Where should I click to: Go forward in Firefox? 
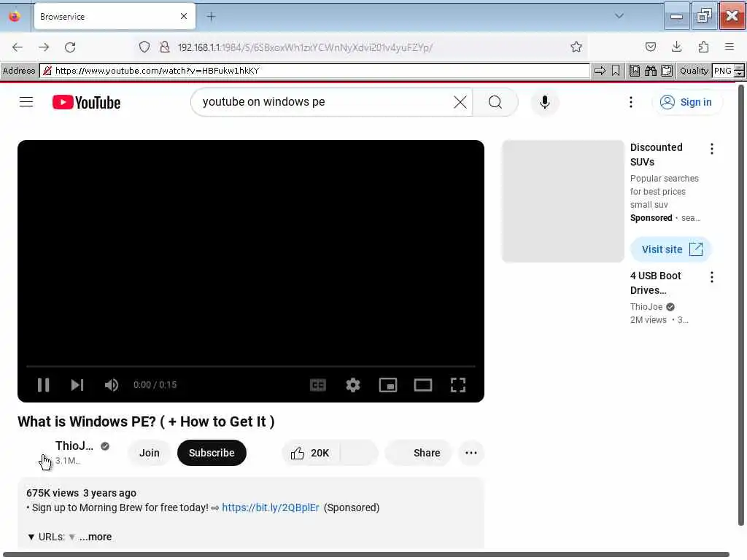[x=43, y=47]
